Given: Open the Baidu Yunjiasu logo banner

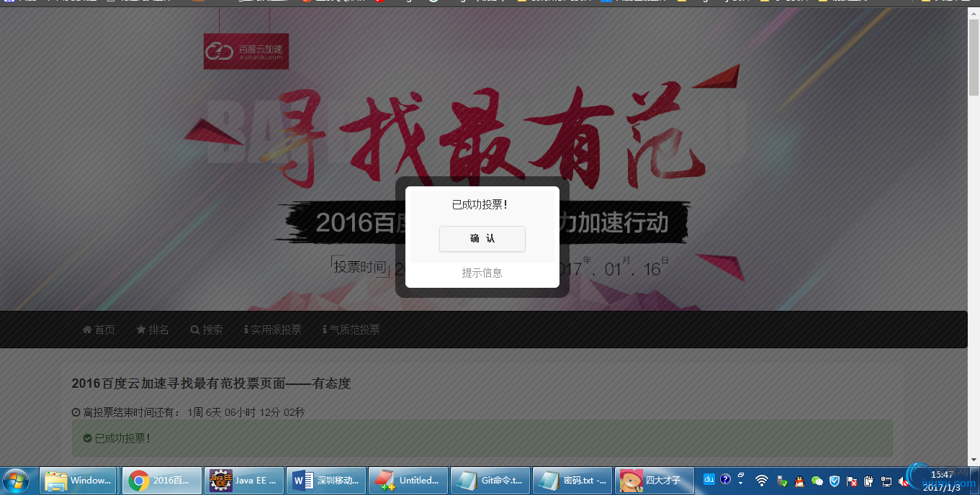Looking at the screenshot, I should (x=246, y=51).
